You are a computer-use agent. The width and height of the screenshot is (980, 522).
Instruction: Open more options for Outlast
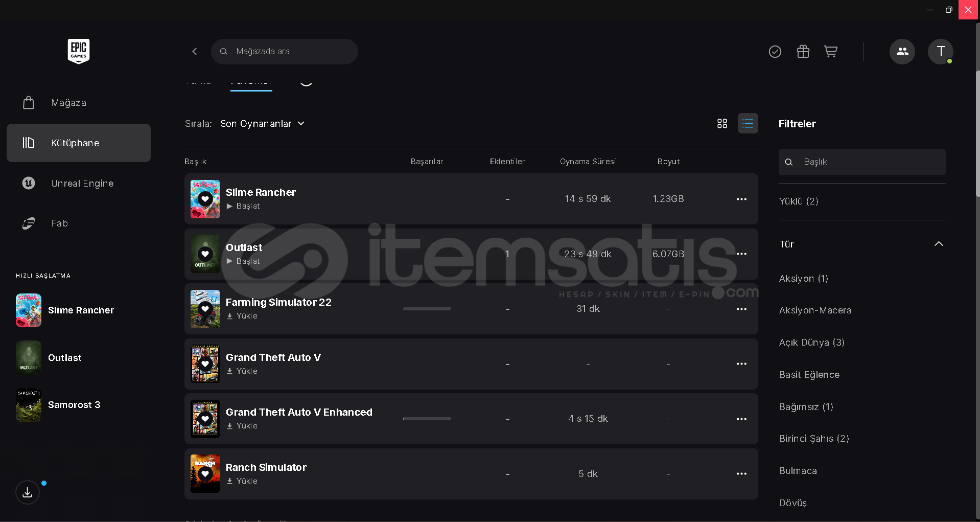point(742,254)
